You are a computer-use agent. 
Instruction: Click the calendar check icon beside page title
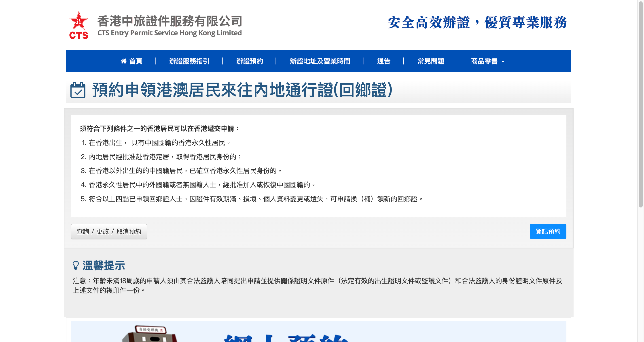point(78,90)
